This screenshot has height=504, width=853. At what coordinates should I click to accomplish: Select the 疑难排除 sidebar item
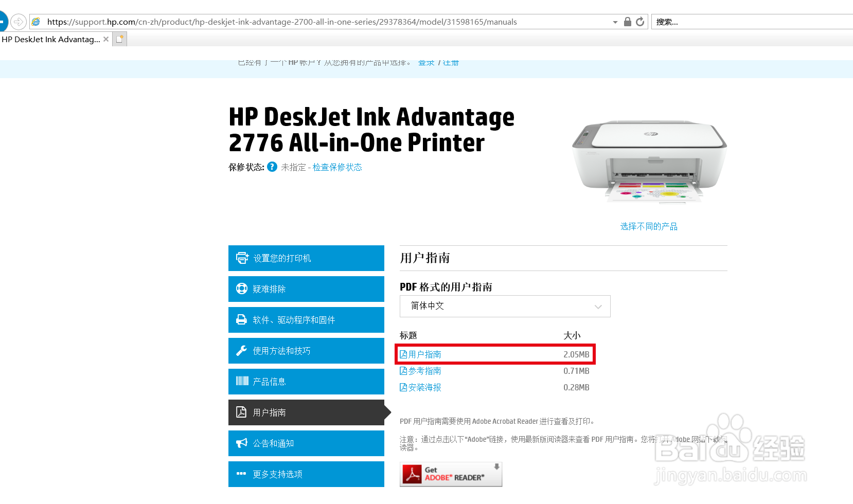[306, 289]
